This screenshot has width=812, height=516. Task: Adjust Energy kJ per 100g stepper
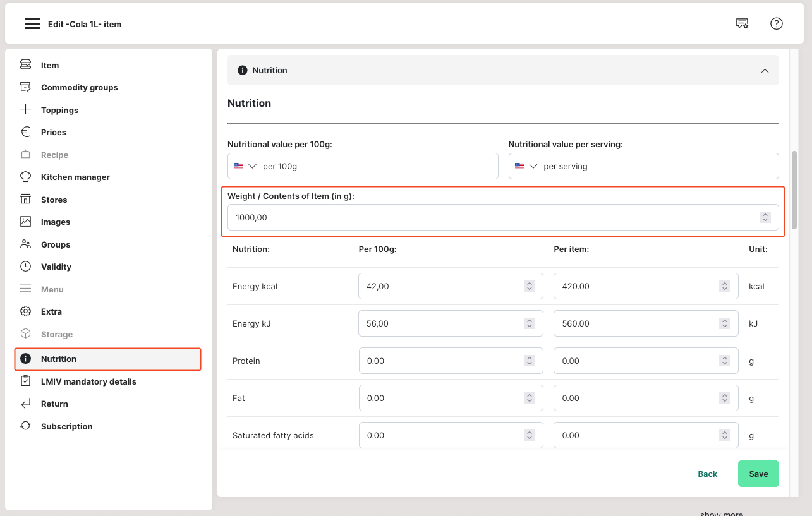pyautogui.click(x=530, y=323)
